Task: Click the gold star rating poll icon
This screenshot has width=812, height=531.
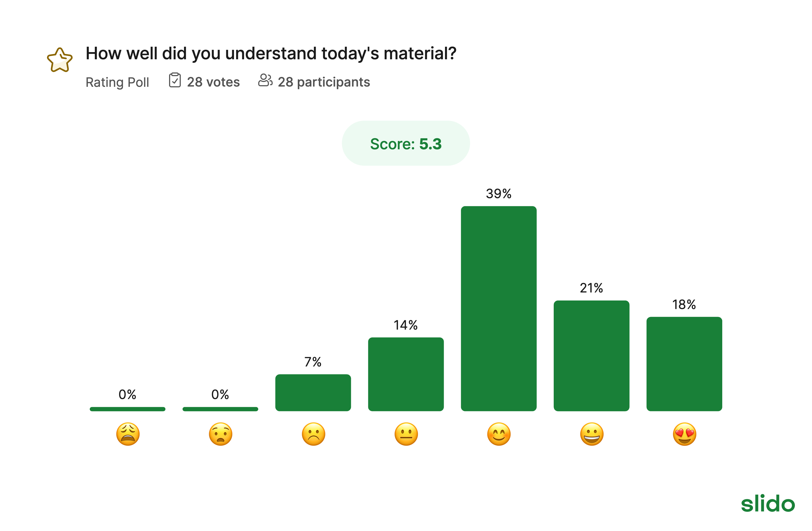Action: [60, 60]
